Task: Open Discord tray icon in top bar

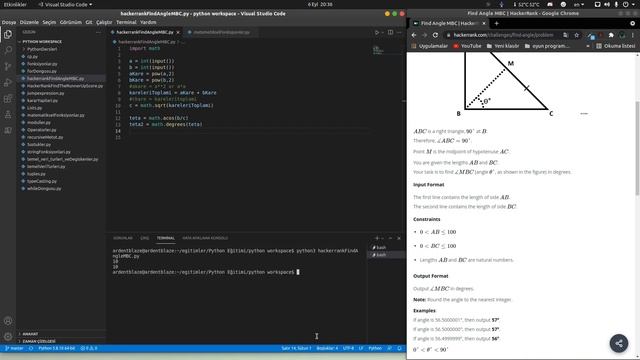Action: (550, 4)
